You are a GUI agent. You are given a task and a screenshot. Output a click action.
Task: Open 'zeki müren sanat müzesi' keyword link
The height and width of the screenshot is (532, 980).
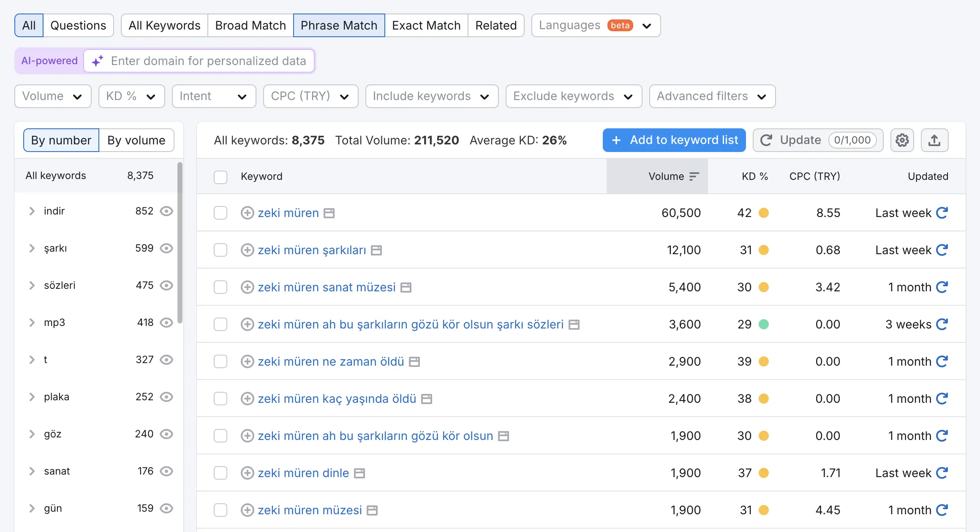pyautogui.click(x=327, y=287)
